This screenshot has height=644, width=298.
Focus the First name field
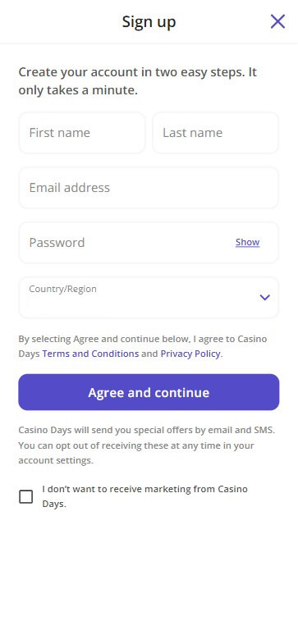point(82,133)
